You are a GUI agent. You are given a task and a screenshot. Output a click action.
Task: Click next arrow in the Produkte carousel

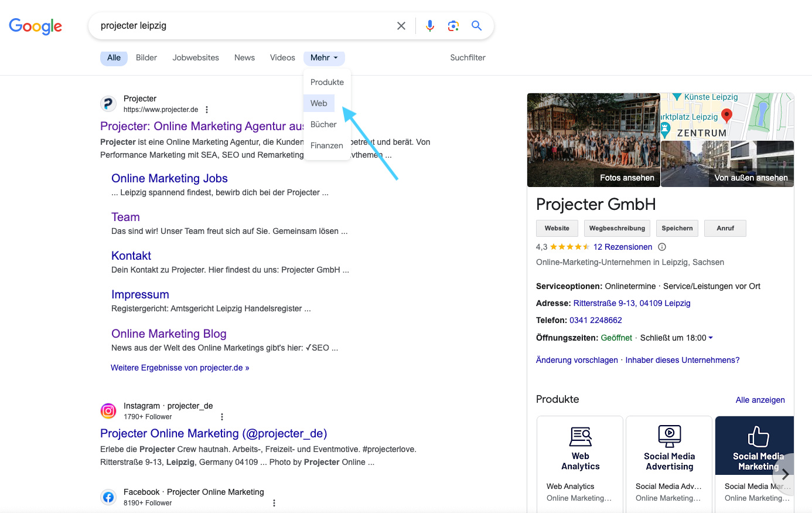pos(785,474)
